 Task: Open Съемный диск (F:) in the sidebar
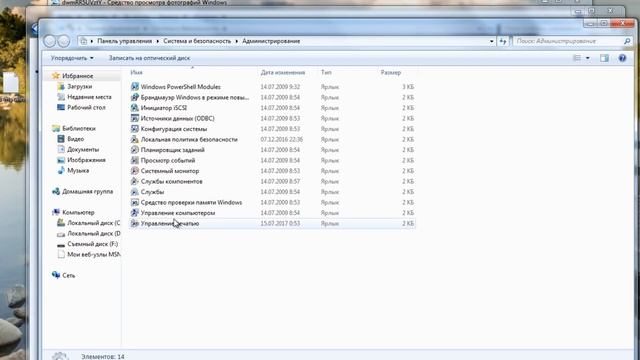(92, 244)
